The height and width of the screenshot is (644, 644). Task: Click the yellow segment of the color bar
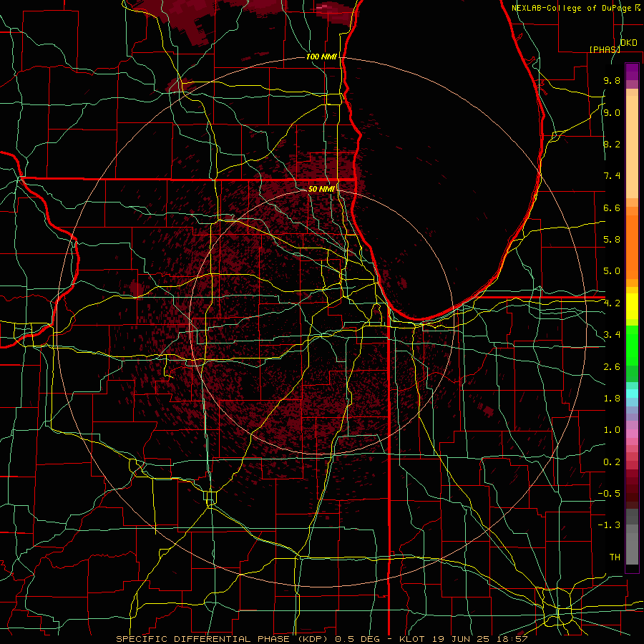[632, 306]
